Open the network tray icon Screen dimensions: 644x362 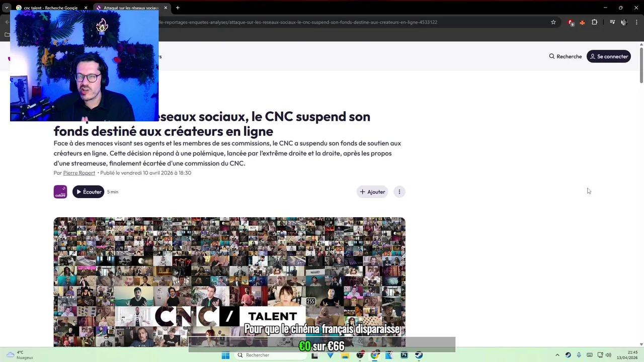tap(600, 355)
